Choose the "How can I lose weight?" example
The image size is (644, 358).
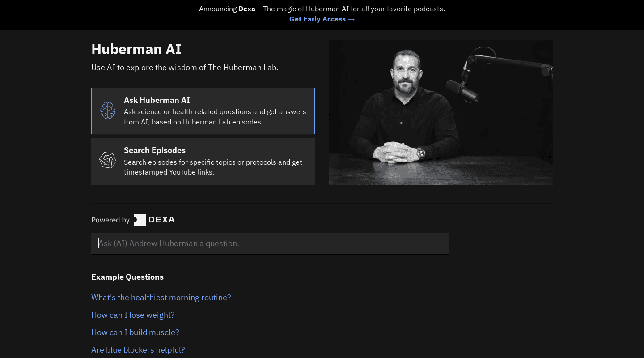(x=133, y=315)
